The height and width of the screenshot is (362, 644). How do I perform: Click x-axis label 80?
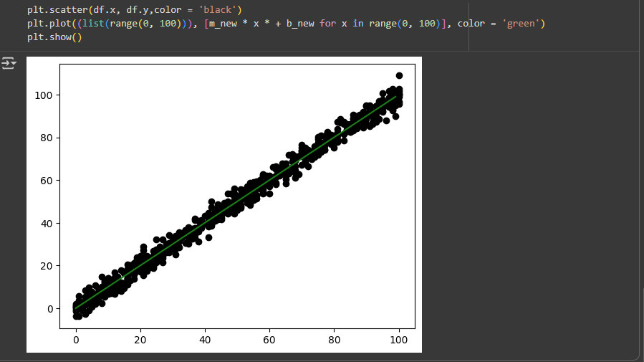coord(334,341)
